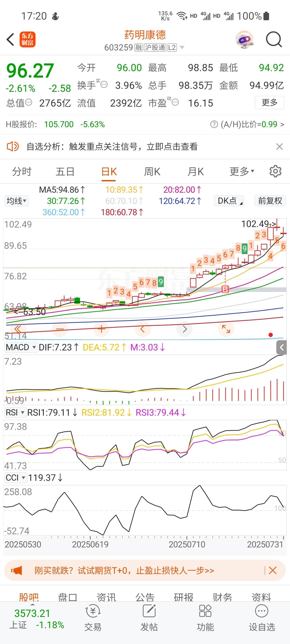Open the side panel collapse arrow by MACD
The image size is (290, 644).
tap(282, 347)
